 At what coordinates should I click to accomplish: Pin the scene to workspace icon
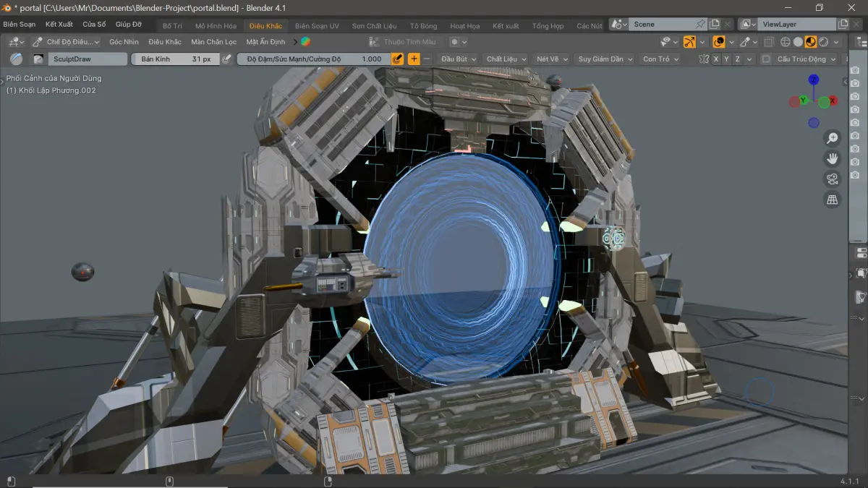(700, 25)
